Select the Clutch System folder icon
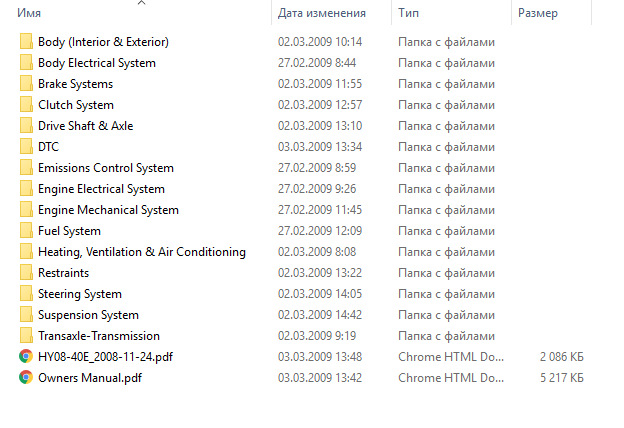The height and width of the screenshot is (428, 624). [x=25, y=105]
